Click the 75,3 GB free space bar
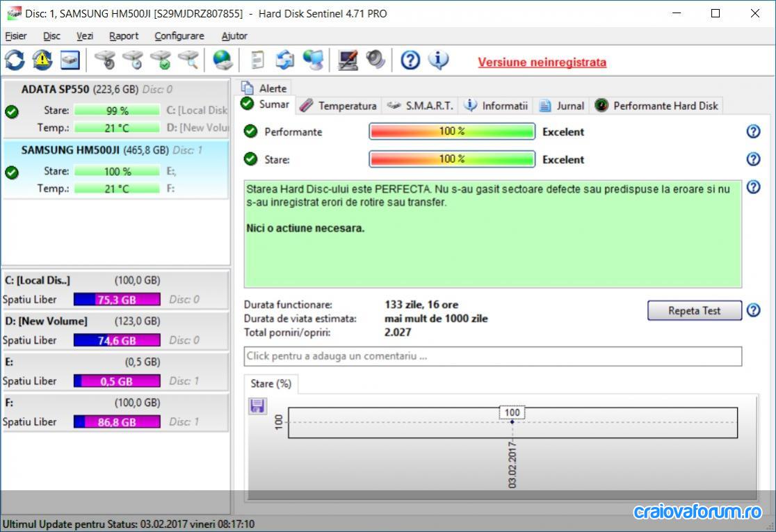This screenshot has width=776, height=532. coord(117,300)
